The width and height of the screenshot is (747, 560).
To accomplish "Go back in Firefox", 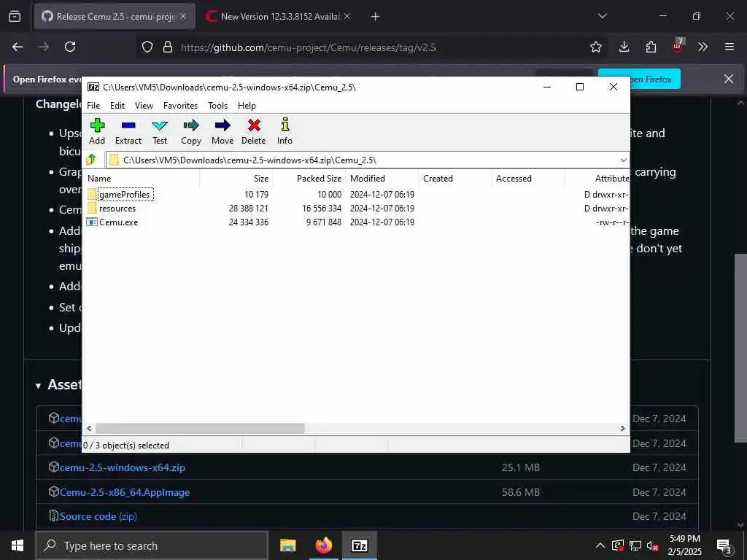I will click(x=18, y=47).
